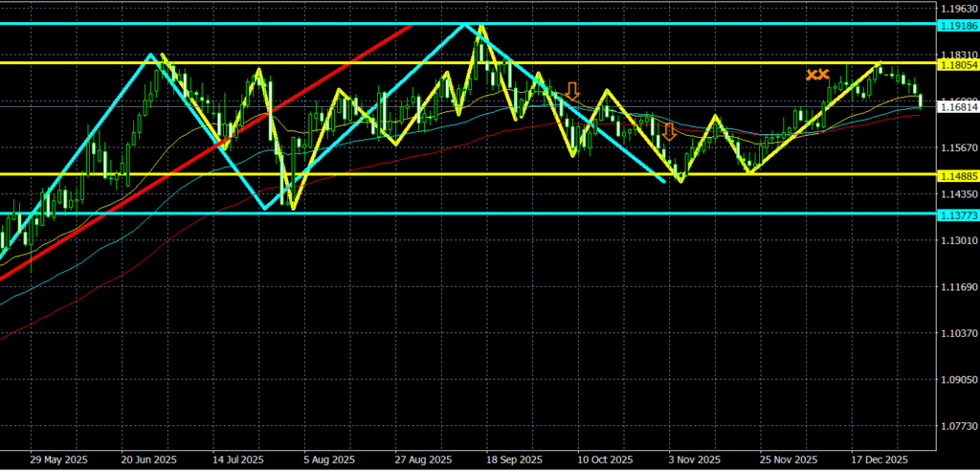Select the 5 Aug 2025 date label
This screenshot has width=980, height=471.
[x=331, y=460]
